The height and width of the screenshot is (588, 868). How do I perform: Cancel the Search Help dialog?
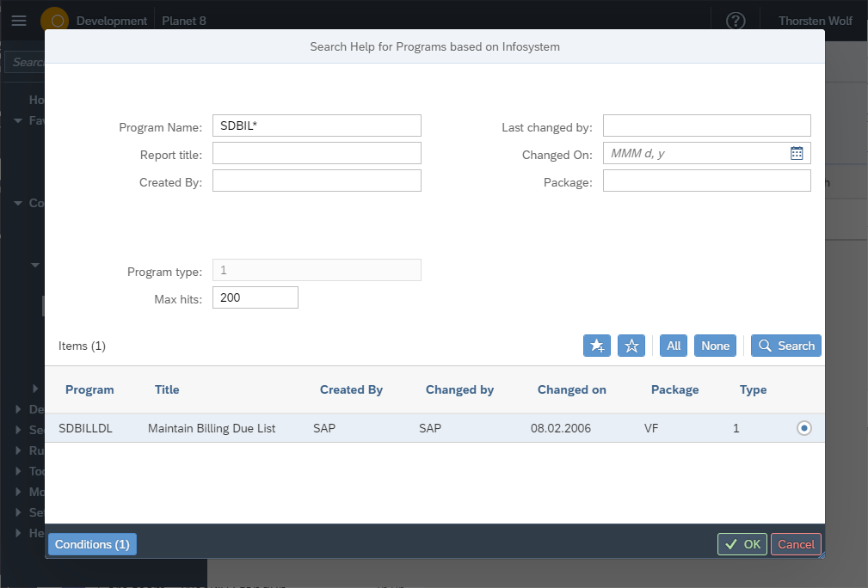795,543
